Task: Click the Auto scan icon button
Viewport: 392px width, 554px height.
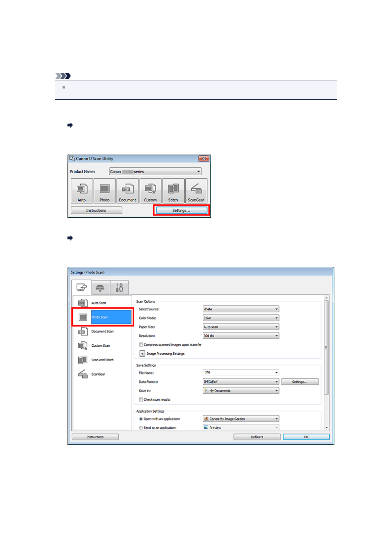Action: (82, 191)
